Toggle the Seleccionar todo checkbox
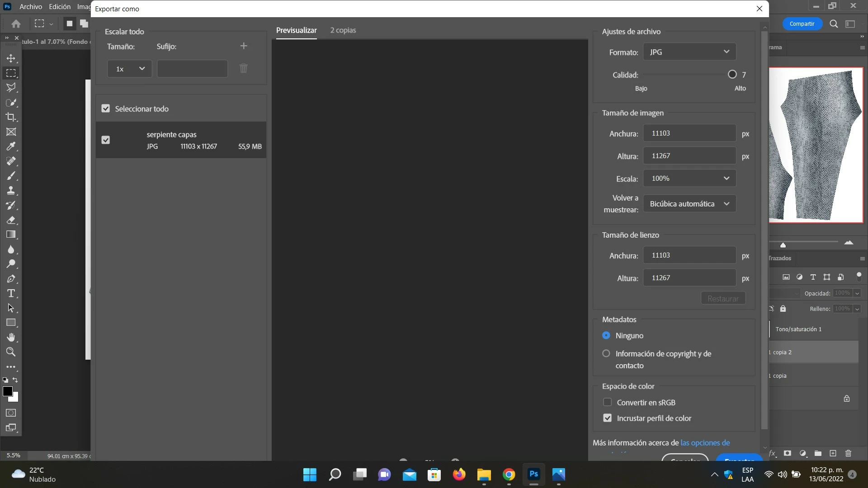 [106, 108]
